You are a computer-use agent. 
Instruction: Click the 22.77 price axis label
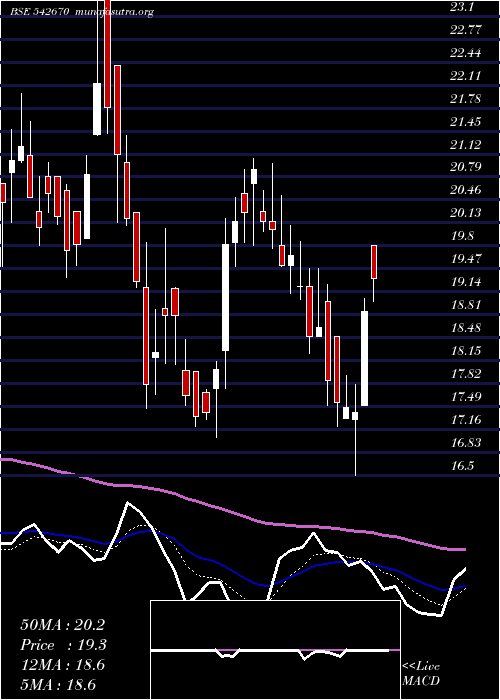(x=466, y=29)
